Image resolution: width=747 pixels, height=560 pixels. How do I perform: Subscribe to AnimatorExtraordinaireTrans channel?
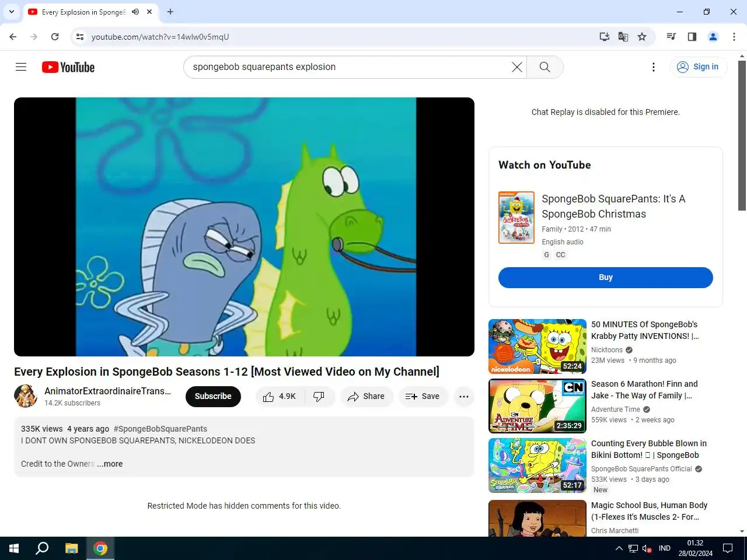point(213,397)
